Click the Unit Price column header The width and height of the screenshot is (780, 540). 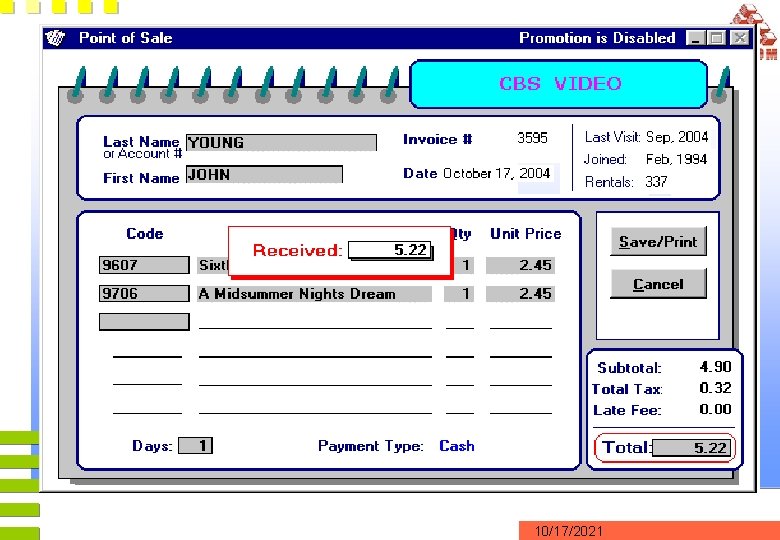pyautogui.click(x=526, y=234)
